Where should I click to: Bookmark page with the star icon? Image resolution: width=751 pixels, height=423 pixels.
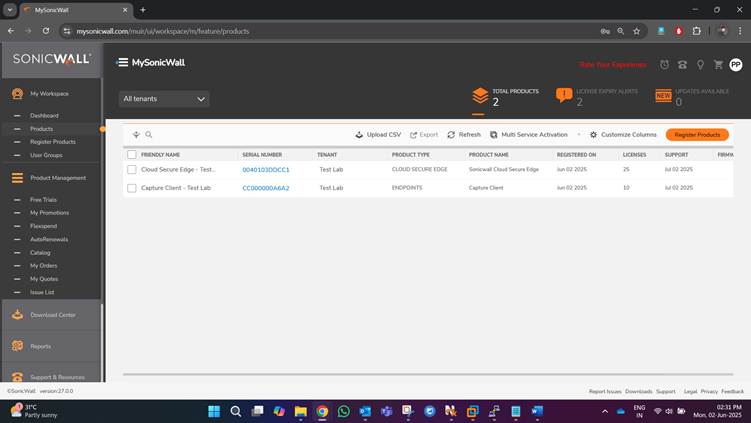pyautogui.click(x=637, y=31)
